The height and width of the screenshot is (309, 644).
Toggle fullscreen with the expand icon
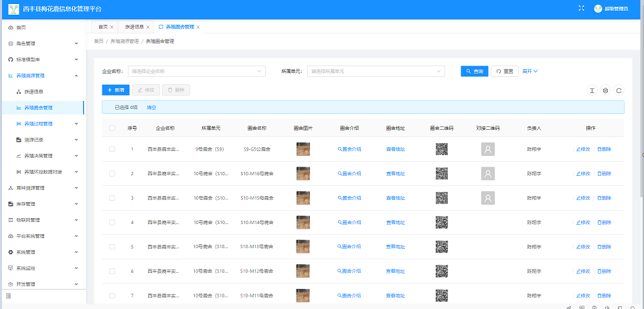[581, 8]
